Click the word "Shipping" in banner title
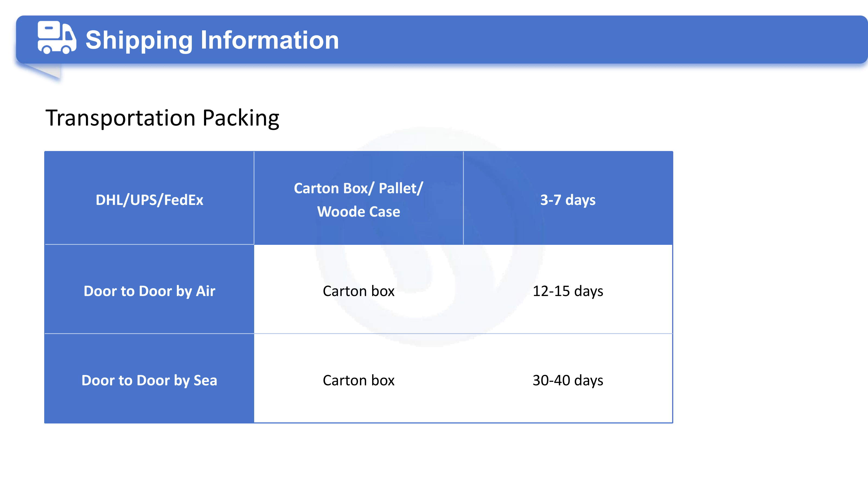The image size is (868, 488). click(x=139, y=41)
